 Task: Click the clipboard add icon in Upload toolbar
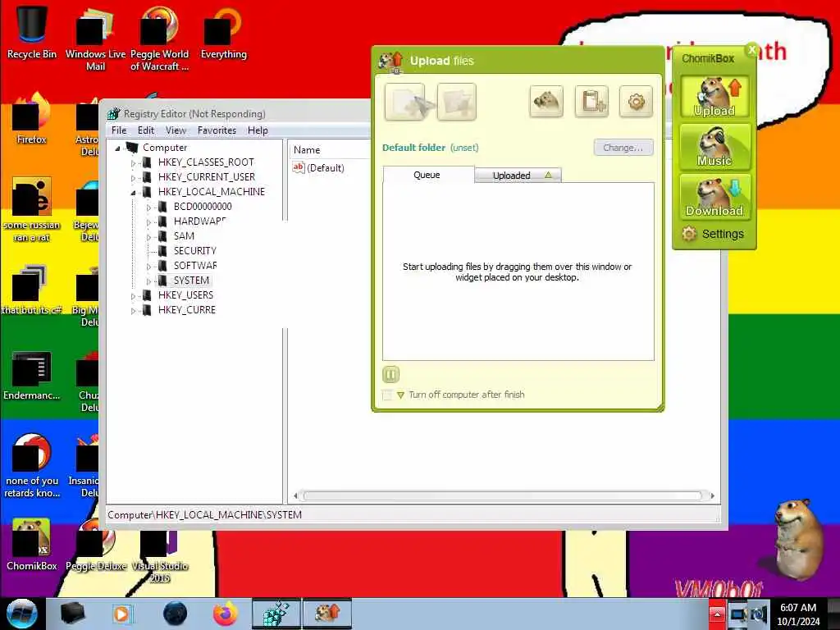point(591,101)
